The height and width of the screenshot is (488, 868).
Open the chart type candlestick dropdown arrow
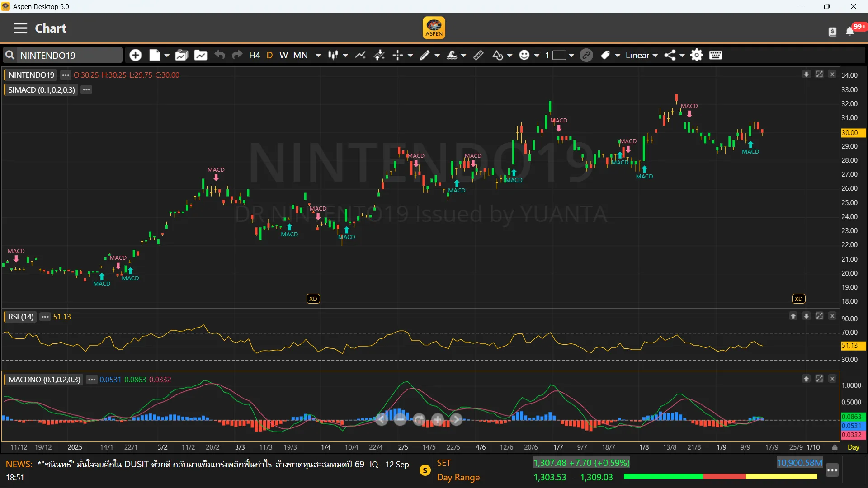pyautogui.click(x=345, y=55)
